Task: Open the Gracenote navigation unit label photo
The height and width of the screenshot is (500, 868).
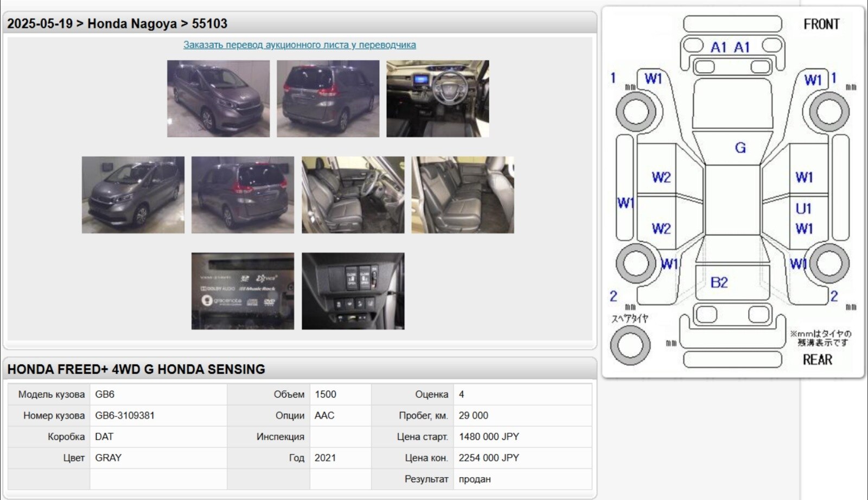Action: (242, 291)
